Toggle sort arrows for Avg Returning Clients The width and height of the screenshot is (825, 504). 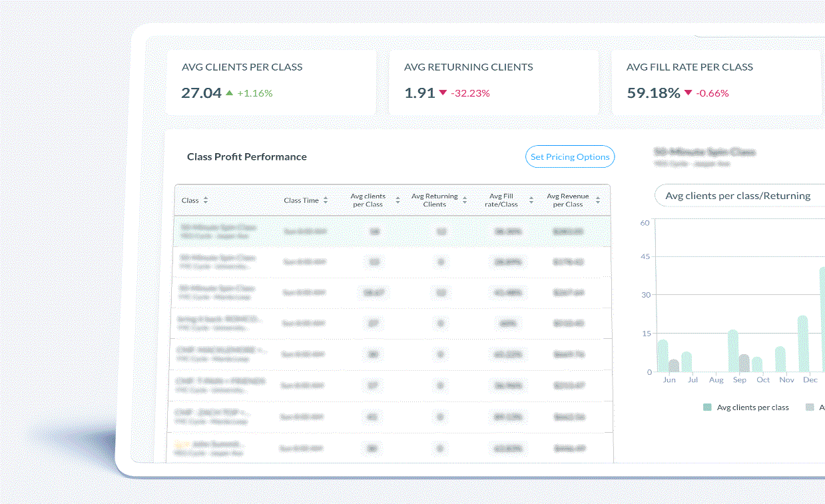465,200
